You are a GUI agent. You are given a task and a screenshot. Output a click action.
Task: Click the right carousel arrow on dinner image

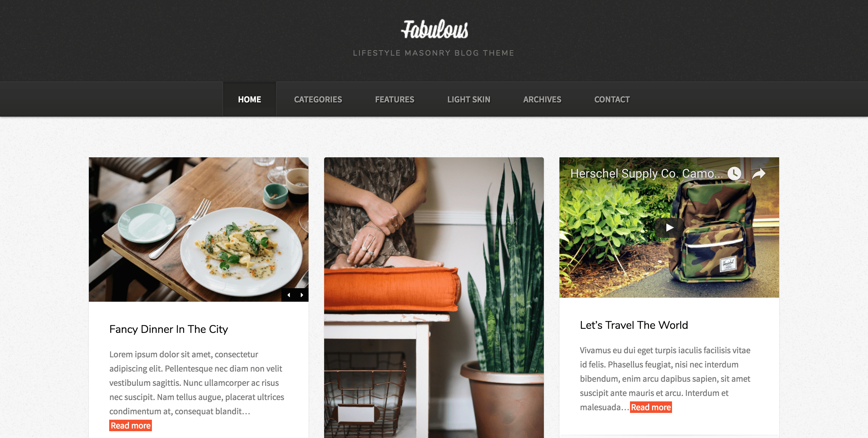pyautogui.click(x=301, y=294)
